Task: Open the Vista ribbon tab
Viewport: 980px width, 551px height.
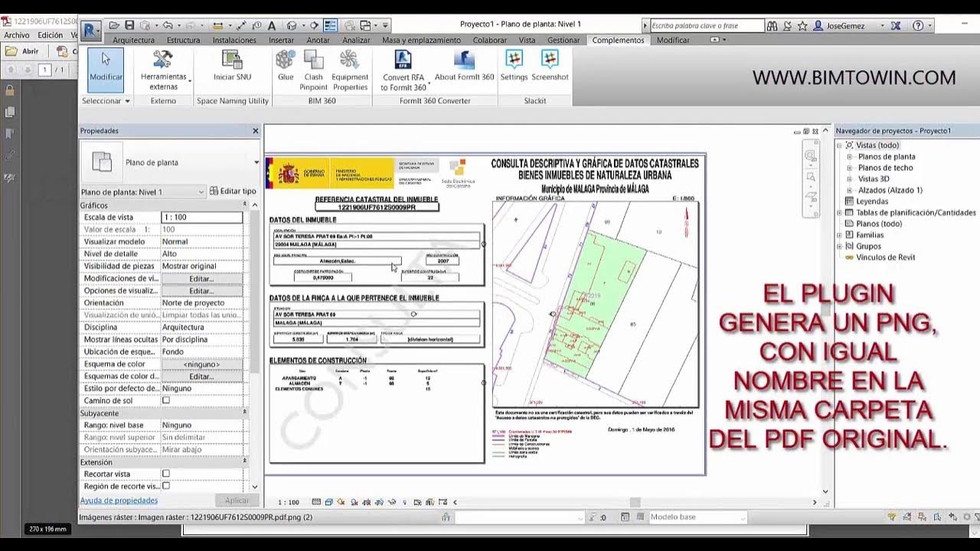Action: pyautogui.click(x=527, y=40)
